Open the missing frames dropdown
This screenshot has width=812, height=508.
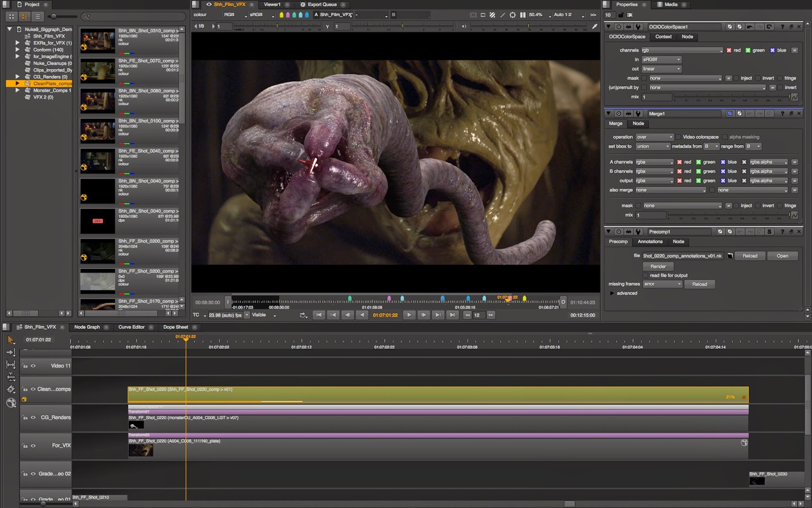[662, 284]
